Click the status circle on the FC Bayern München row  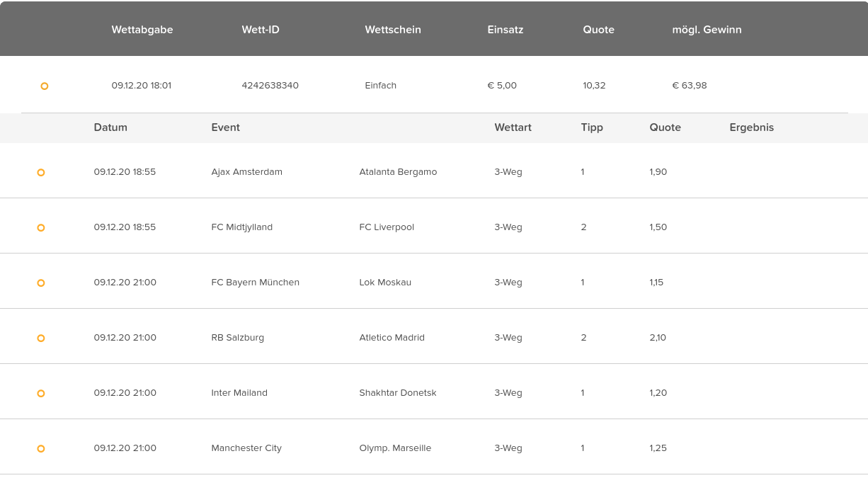click(x=41, y=283)
